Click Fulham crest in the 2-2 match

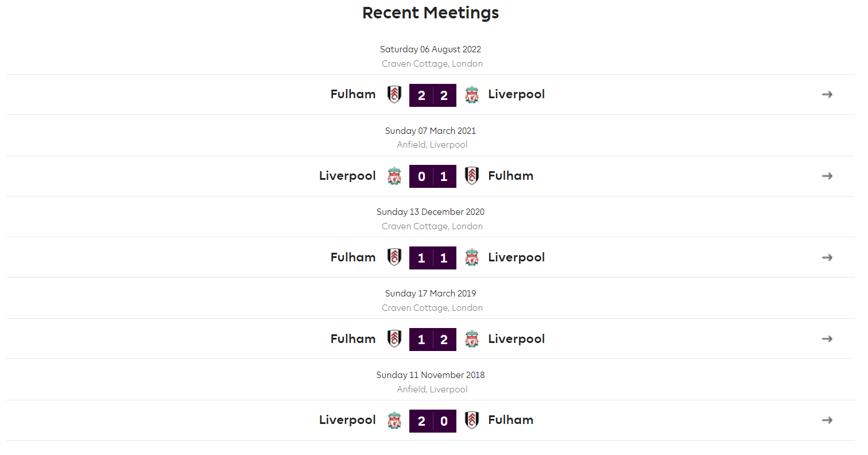click(x=394, y=95)
